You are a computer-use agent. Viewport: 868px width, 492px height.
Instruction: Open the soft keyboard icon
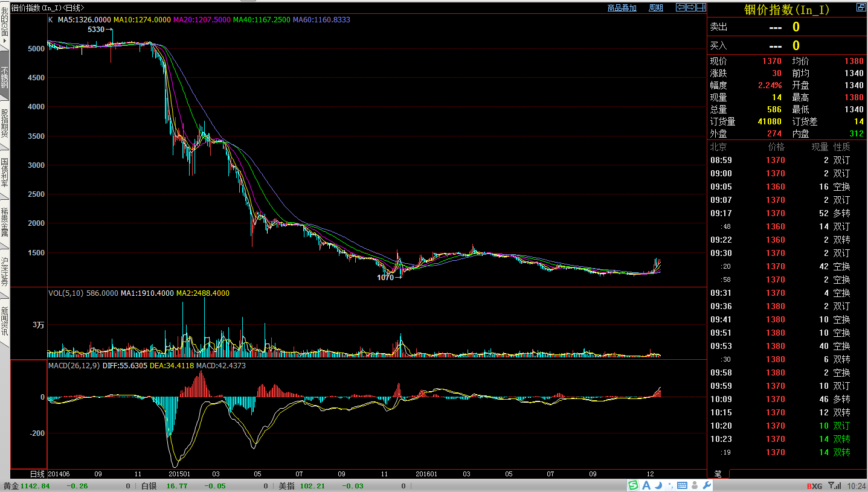click(x=683, y=485)
